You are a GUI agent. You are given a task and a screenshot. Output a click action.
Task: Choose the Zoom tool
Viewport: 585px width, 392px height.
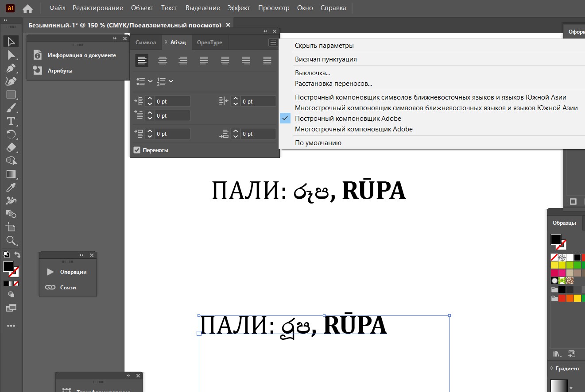click(x=11, y=241)
